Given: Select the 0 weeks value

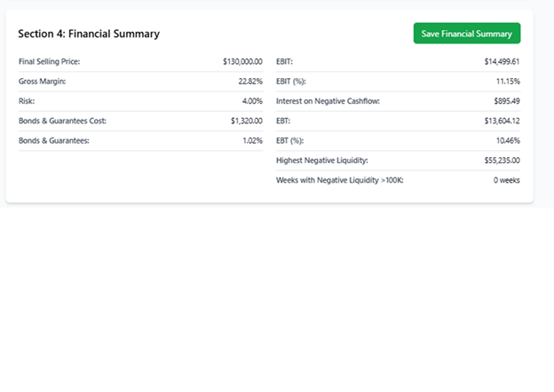Looking at the screenshot, I should point(507,180).
